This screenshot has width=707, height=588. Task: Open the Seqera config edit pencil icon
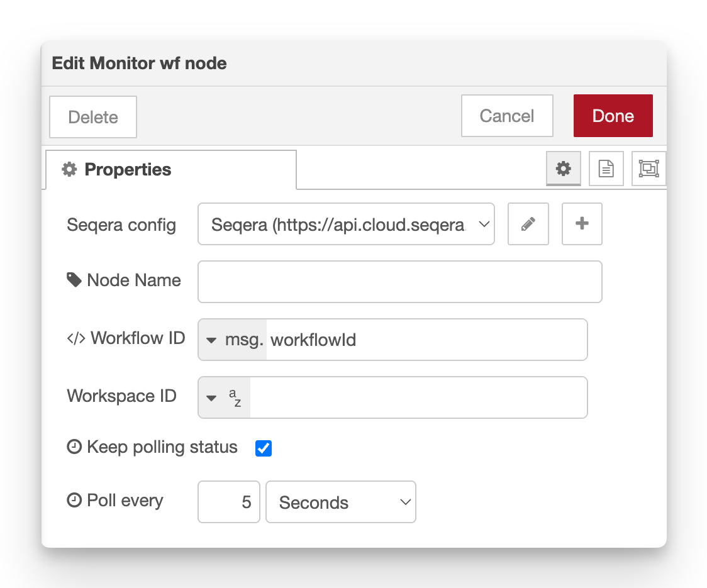point(528,224)
